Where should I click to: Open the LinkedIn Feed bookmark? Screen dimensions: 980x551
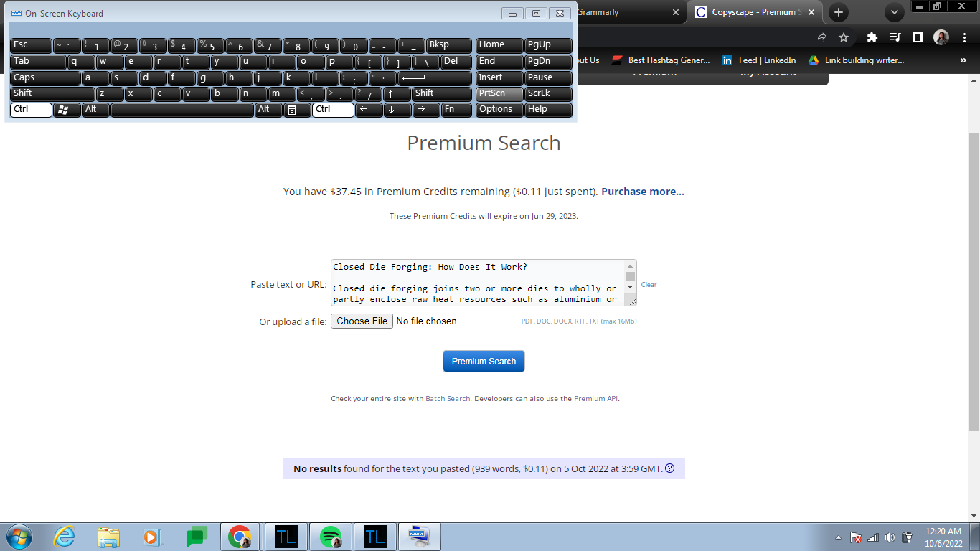[759, 60]
